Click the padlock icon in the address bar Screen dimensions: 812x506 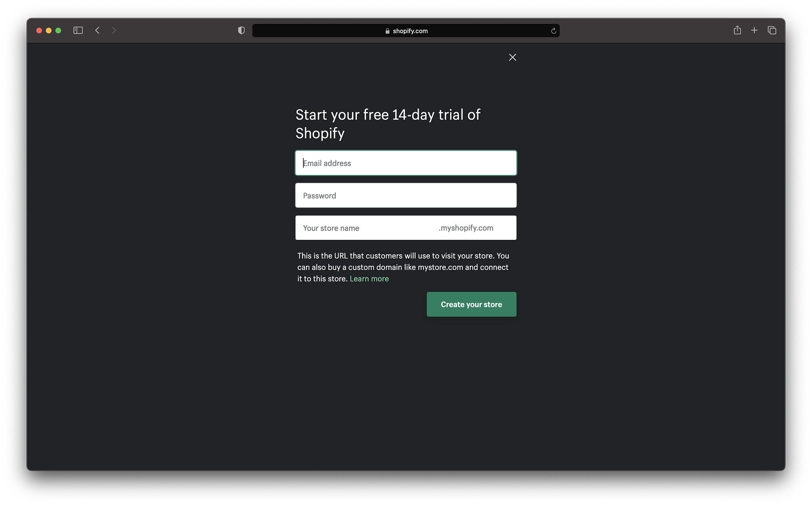[x=387, y=31]
